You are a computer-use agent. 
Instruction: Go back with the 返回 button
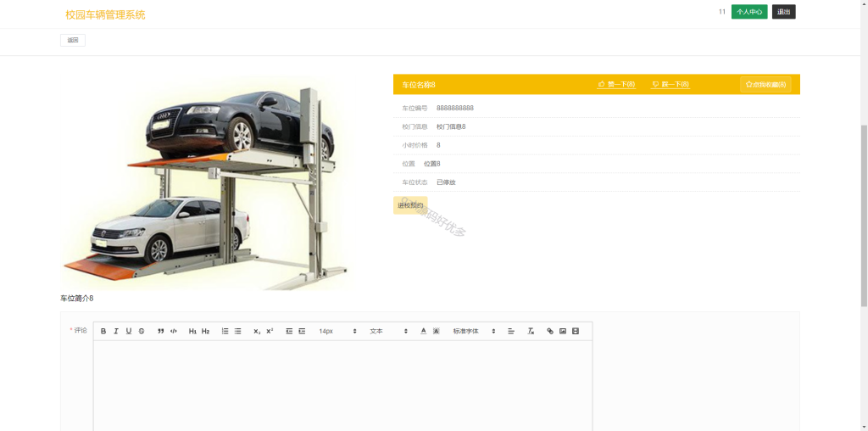point(73,40)
